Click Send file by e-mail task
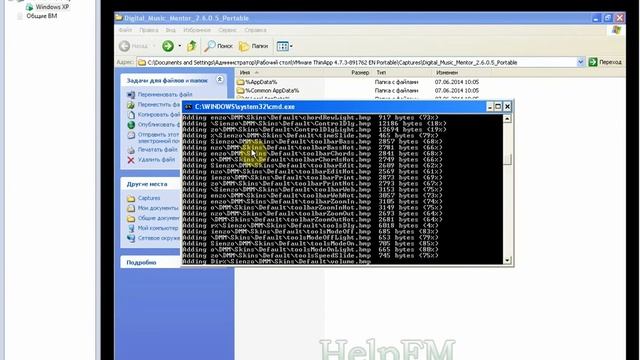This screenshot has width=640, height=360. point(159,138)
